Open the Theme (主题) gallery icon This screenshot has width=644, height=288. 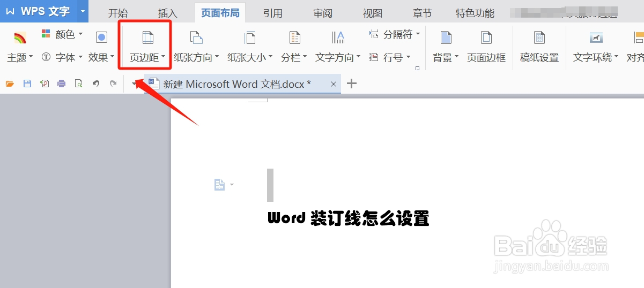click(20, 38)
